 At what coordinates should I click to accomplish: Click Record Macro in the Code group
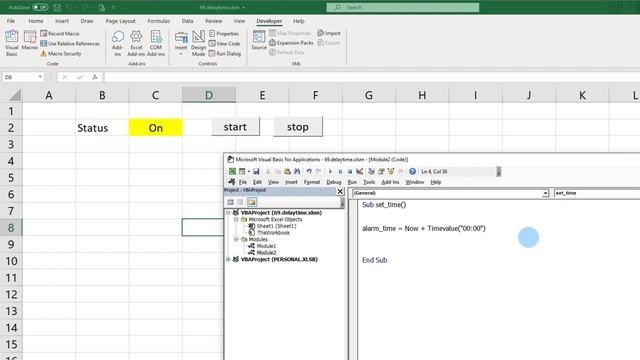tap(60, 33)
